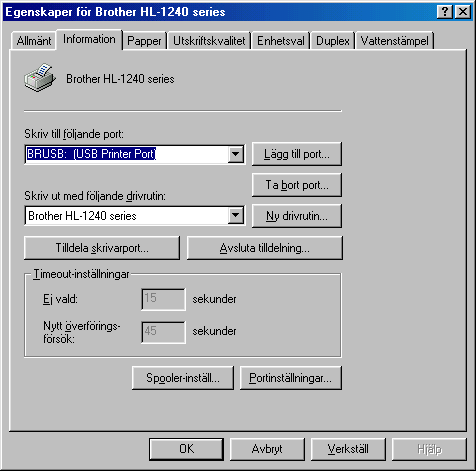Apply changes with Verkställ button
476x471 pixels.
pos(348,449)
